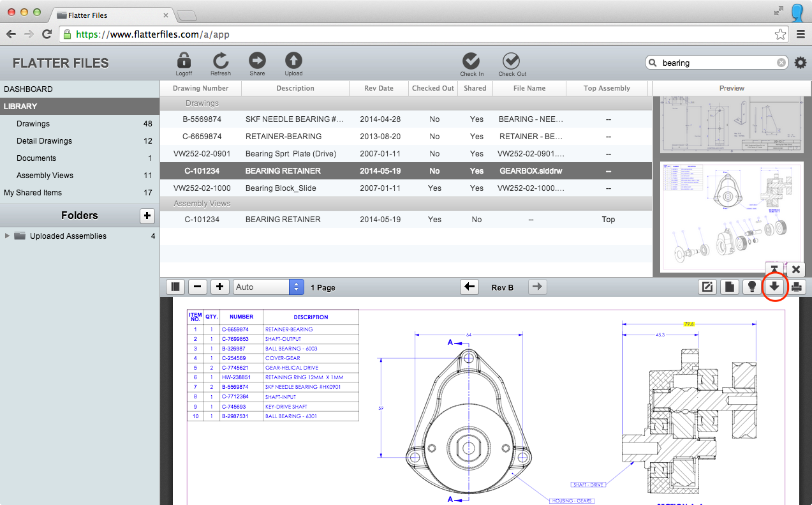The width and height of the screenshot is (812, 505).
Task: Bookmark this page with the star icon
Action: [780, 34]
